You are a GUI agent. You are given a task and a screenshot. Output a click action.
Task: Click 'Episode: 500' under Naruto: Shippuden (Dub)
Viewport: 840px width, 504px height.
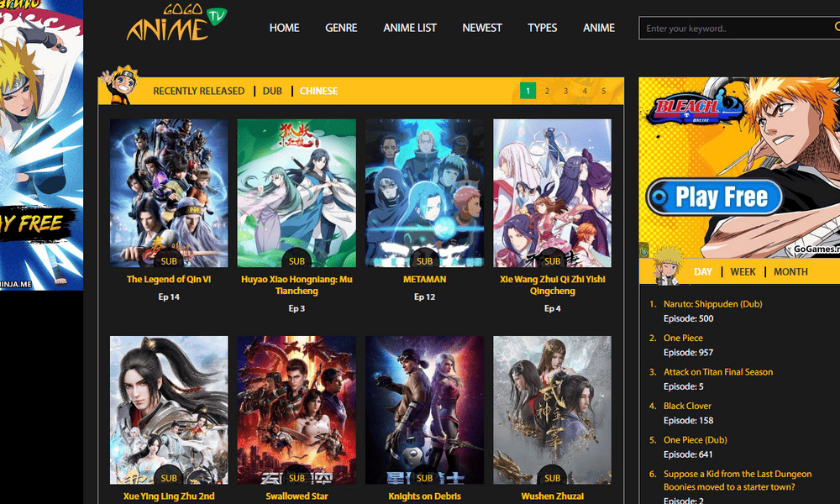point(689,318)
